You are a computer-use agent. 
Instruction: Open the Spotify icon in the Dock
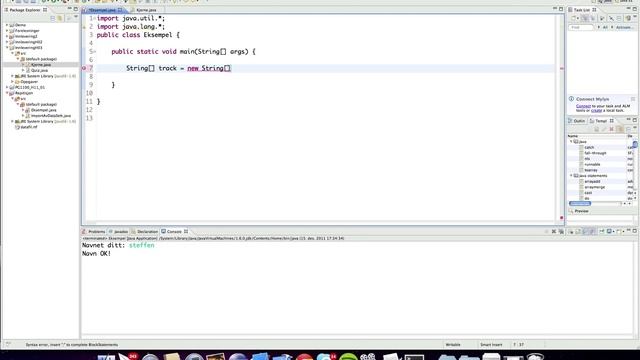click(x=348, y=357)
